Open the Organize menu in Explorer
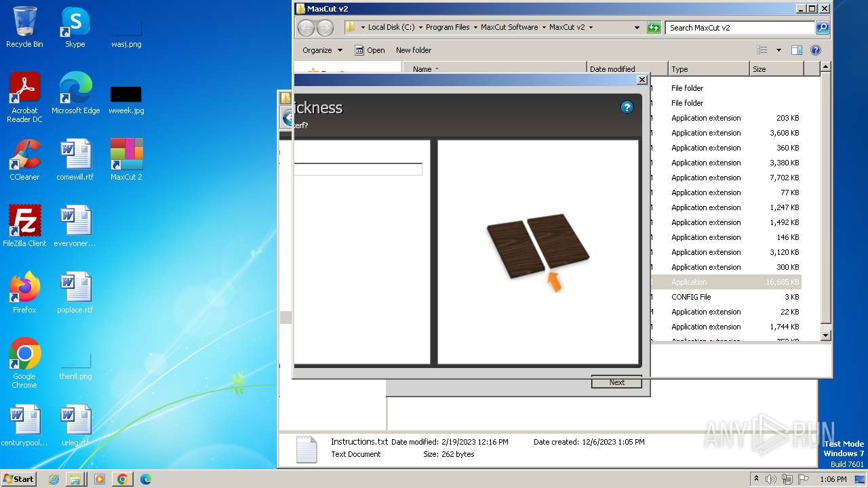The image size is (868, 488). 322,50
